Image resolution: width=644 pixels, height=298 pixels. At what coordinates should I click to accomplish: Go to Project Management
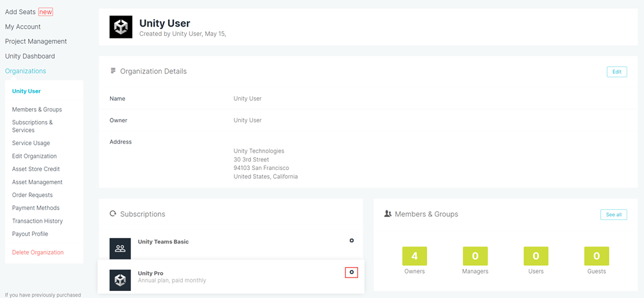coord(36,41)
